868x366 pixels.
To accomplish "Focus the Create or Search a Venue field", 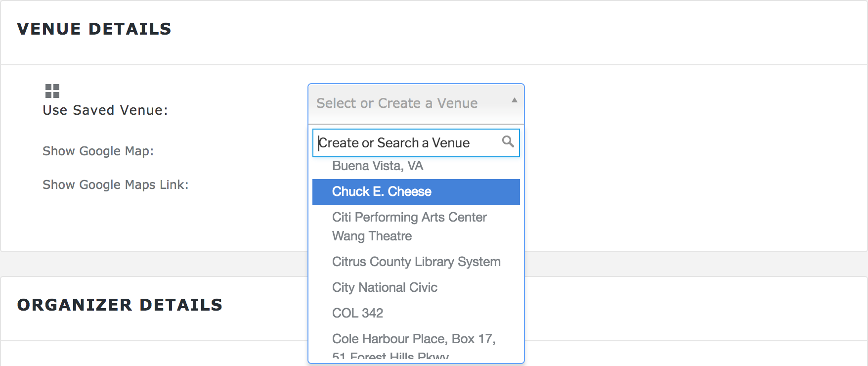I will click(x=408, y=143).
